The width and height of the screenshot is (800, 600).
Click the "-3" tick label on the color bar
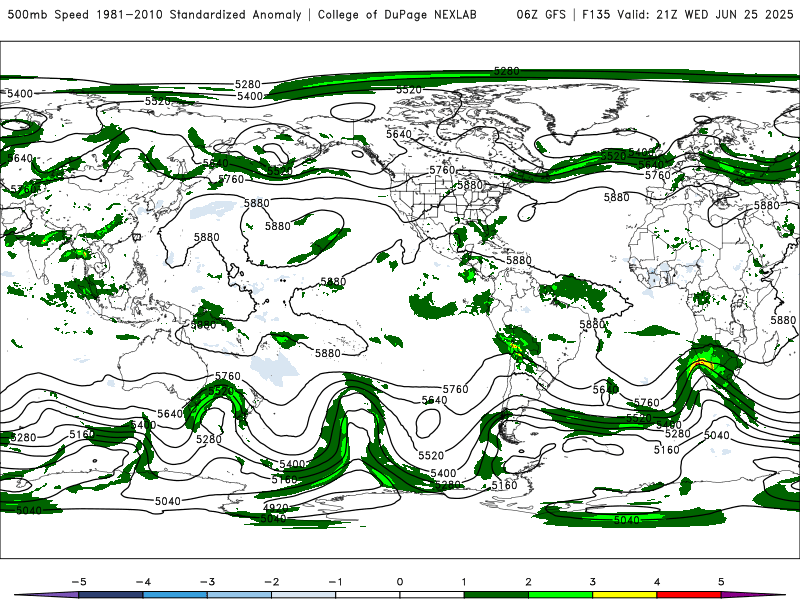[x=207, y=582]
